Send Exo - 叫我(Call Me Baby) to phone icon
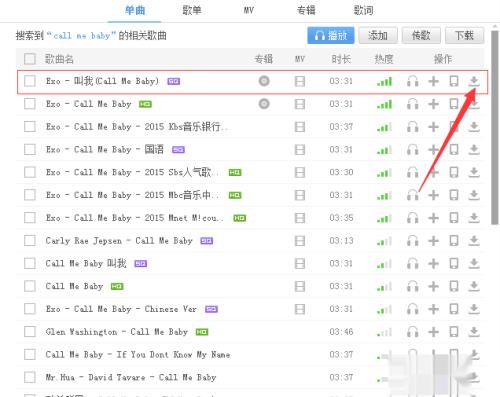The height and width of the screenshot is (397, 500). click(x=454, y=81)
